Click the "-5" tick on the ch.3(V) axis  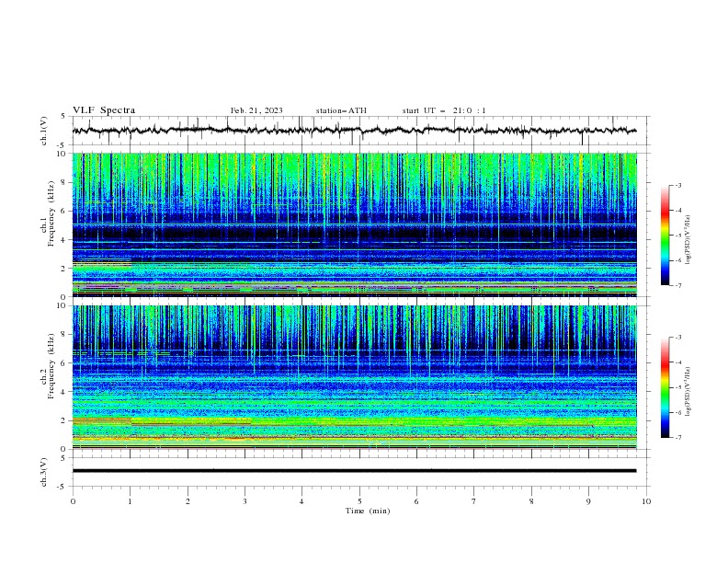click(x=63, y=487)
